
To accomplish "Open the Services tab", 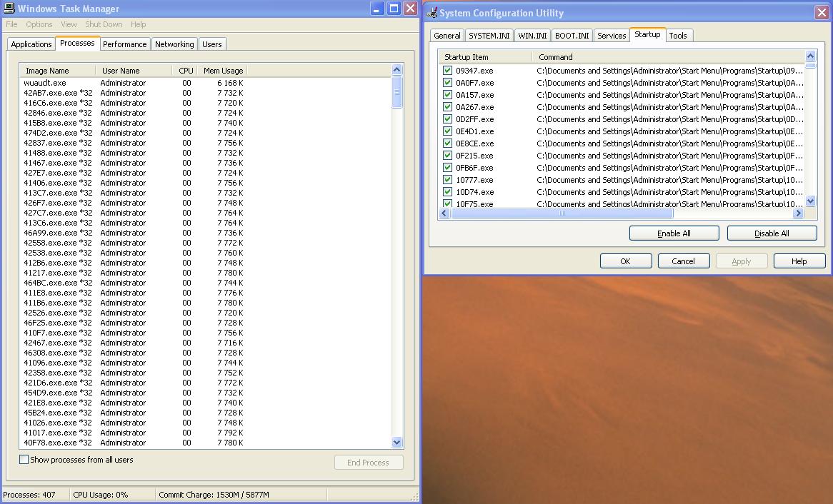I will (x=612, y=36).
